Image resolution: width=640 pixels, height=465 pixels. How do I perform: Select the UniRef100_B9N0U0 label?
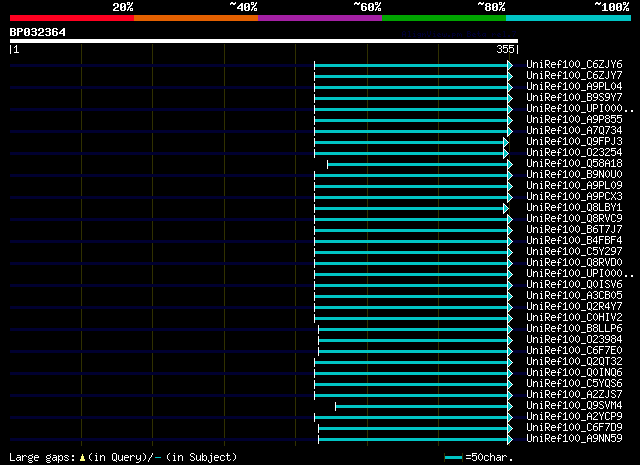(x=574, y=175)
